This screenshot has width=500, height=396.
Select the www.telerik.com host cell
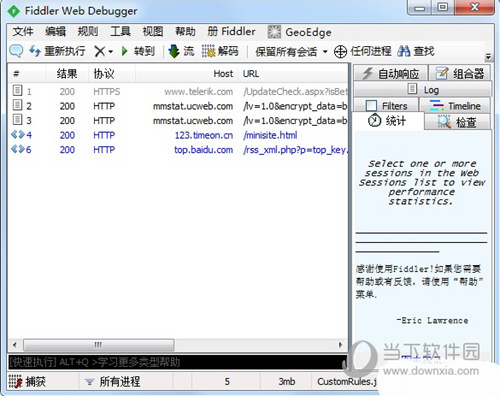[199, 91]
